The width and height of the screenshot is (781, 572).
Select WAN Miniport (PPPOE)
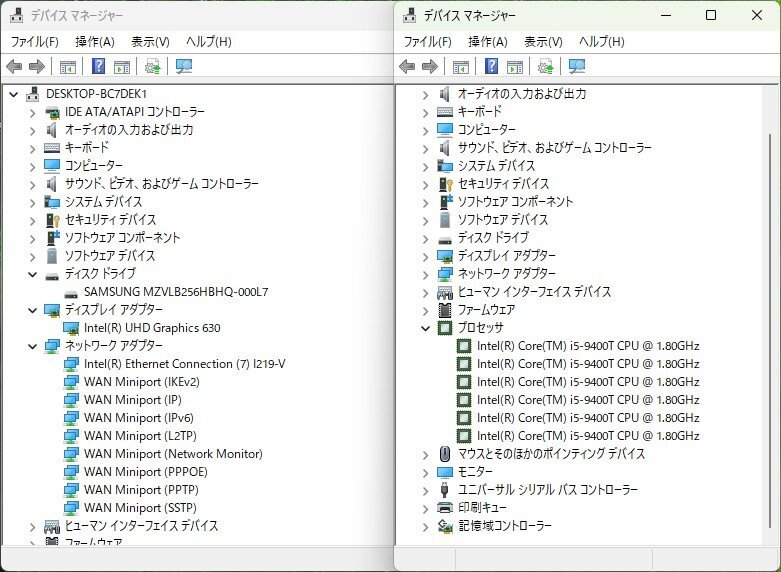coord(146,472)
